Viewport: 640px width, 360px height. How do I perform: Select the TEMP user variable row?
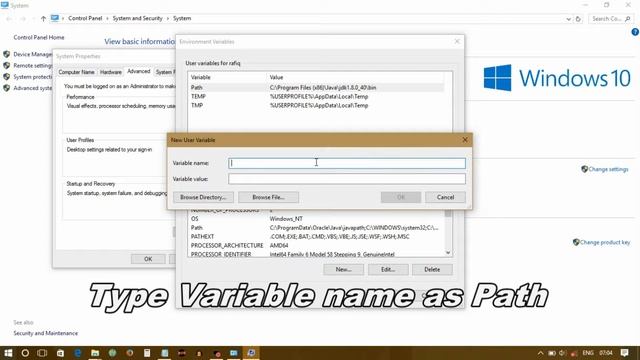pyautogui.click(x=316, y=96)
